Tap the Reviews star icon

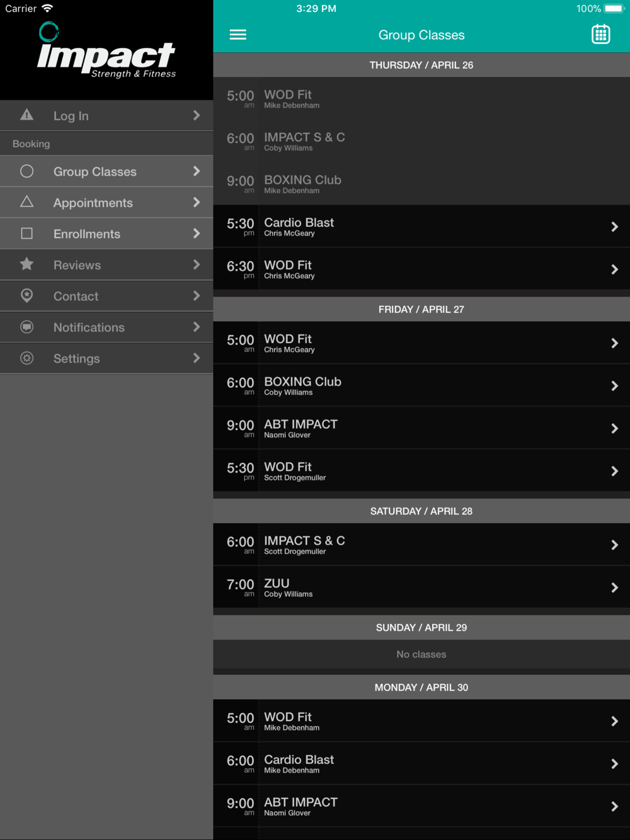coord(26,264)
